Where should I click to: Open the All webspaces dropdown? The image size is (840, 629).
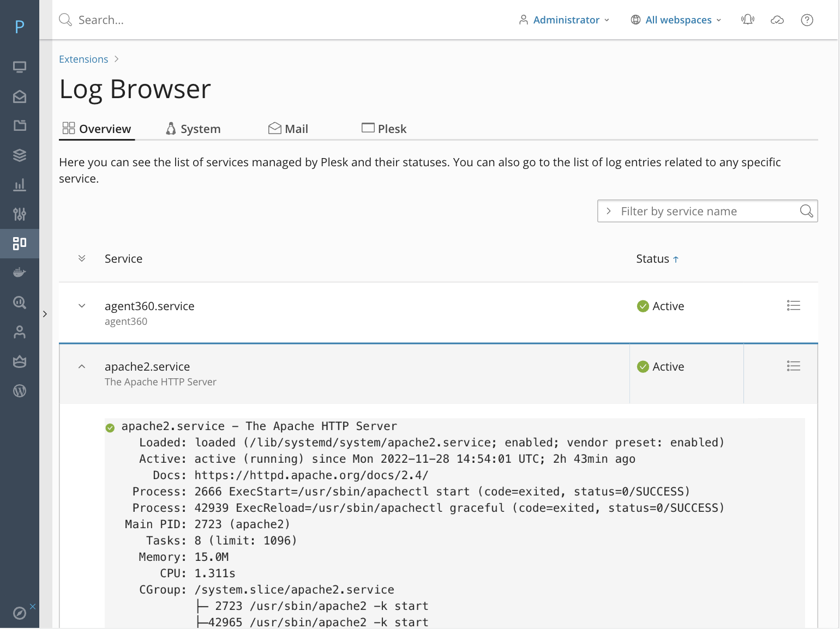(x=676, y=20)
